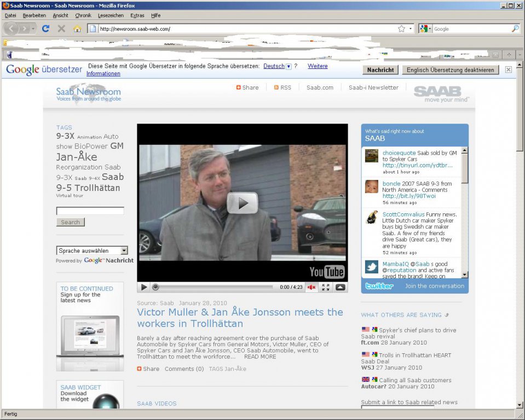The height and width of the screenshot is (420, 525).
Task: Click Join the conversation link
Action: (435, 286)
